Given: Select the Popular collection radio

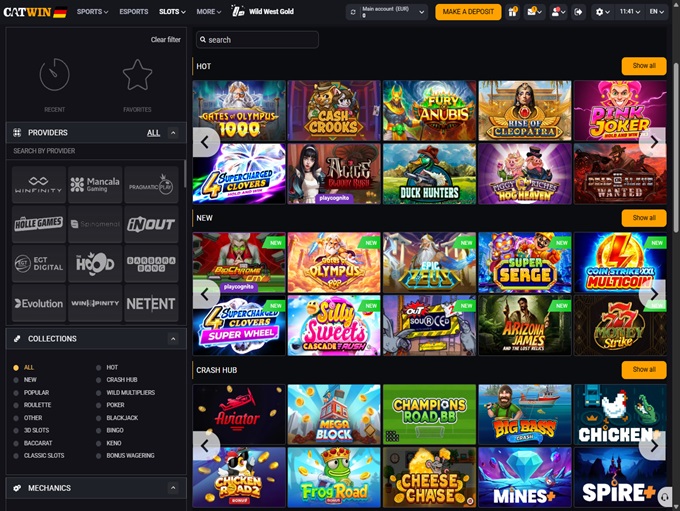Looking at the screenshot, I should [16, 393].
